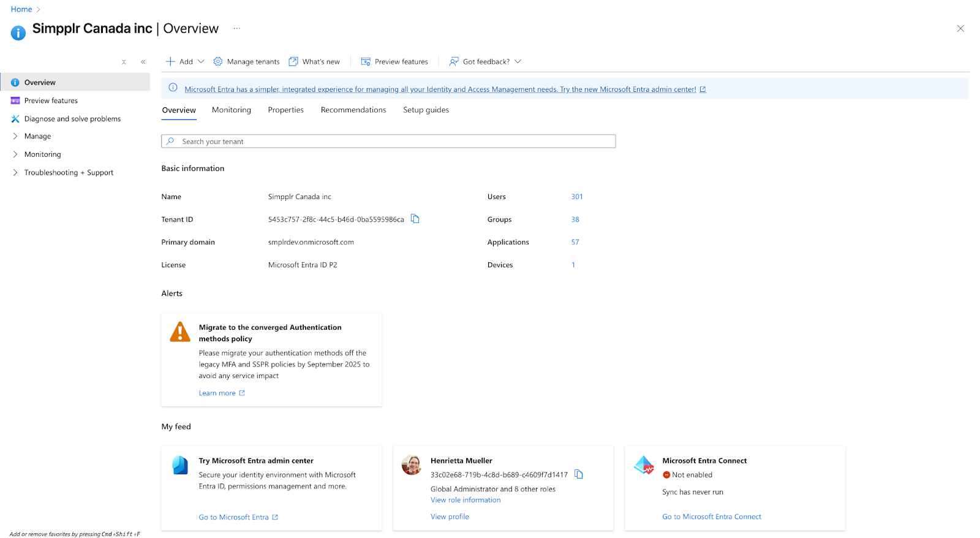980x538 pixels.
Task: Expand the Manage section in sidebar
Action: pyautogui.click(x=37, y=136)
